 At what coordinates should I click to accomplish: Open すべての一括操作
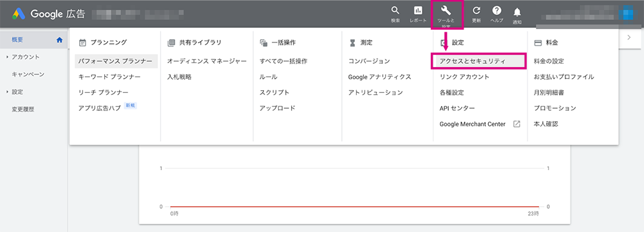[x=283, y=61]
